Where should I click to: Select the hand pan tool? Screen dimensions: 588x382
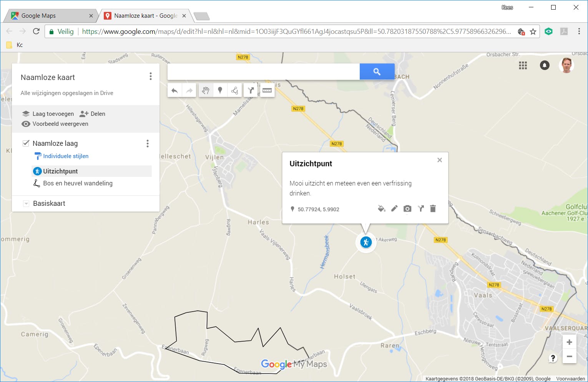click(206, 90)
